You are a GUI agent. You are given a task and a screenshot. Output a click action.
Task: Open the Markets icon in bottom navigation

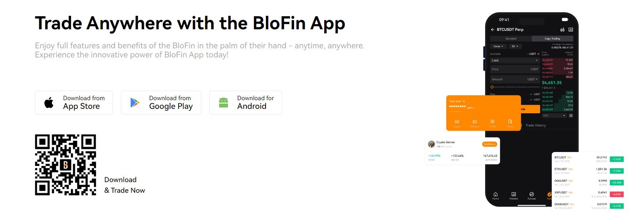coord(514,195)
